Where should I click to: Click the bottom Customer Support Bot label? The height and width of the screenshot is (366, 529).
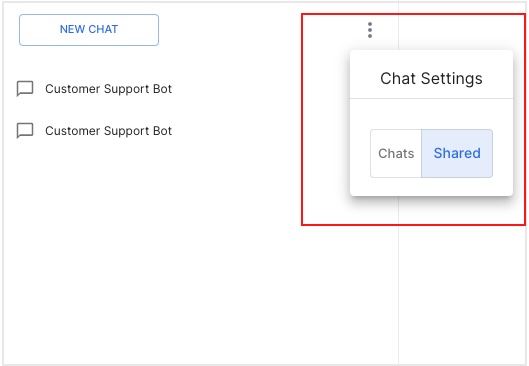(108, 131)
